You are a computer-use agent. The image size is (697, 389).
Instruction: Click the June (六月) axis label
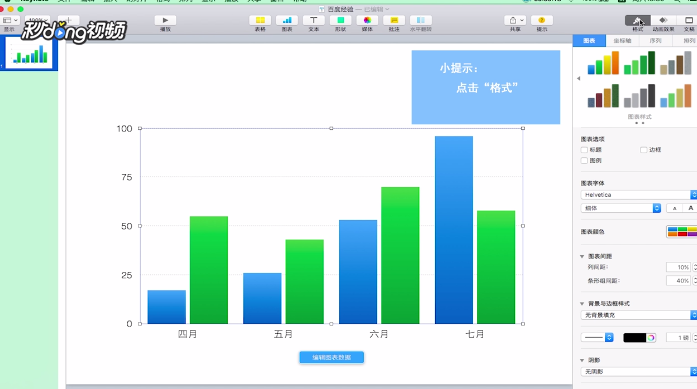tap(379, 334)
